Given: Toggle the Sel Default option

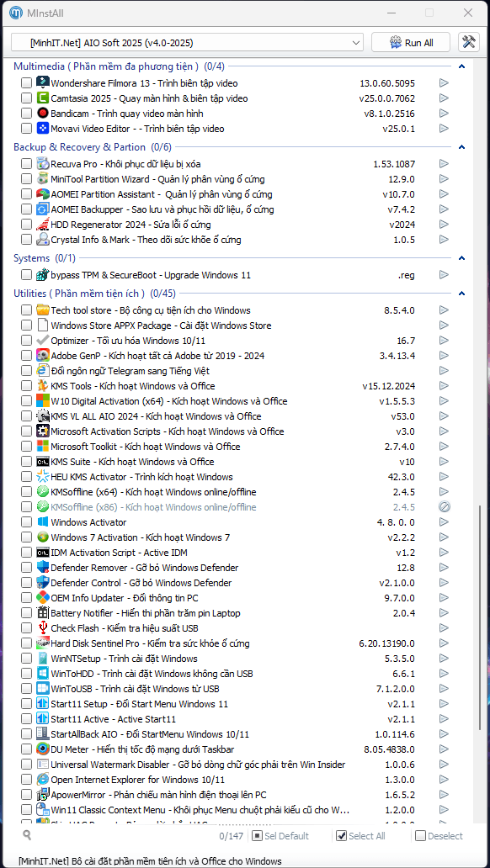Looking at the screenshot, I should click(280, 836).
